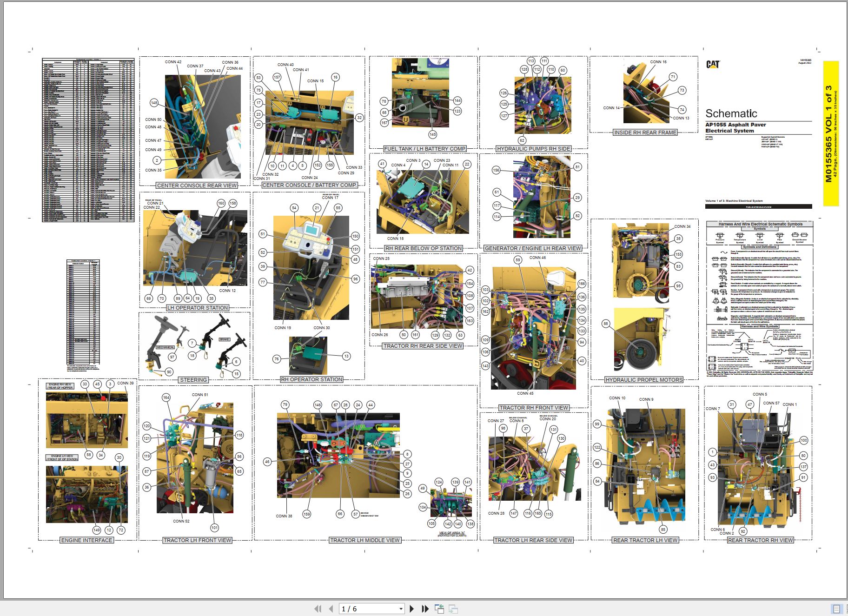The image size is (848, 616).
Task: Click the CONN 46 connector label
Action: pyautogui.click(x=538, y=258)
